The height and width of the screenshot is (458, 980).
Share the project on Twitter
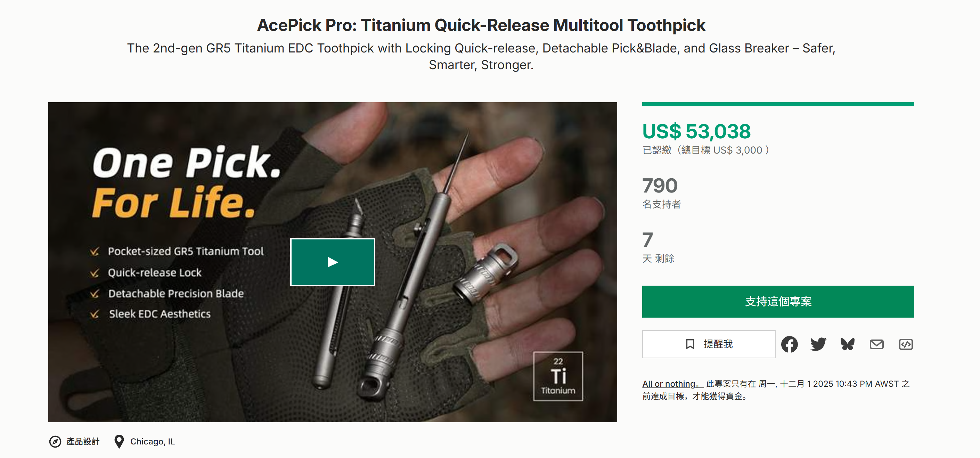click(818, 344)
